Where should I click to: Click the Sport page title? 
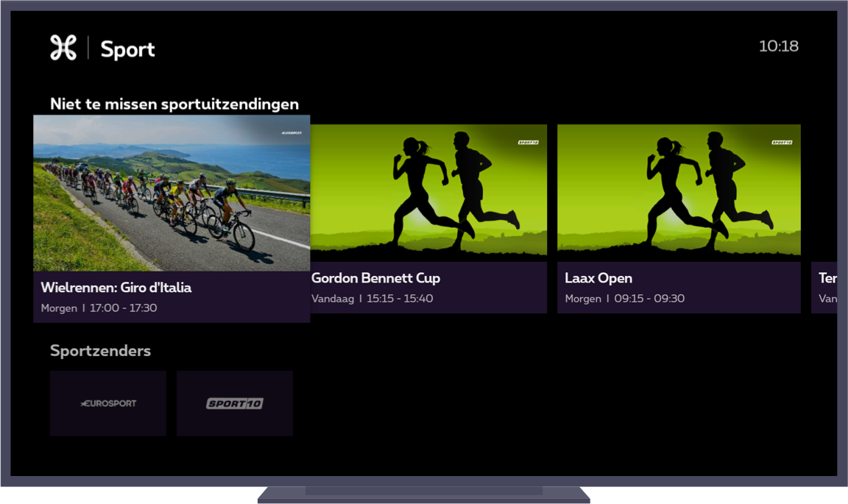coord(127,49)
